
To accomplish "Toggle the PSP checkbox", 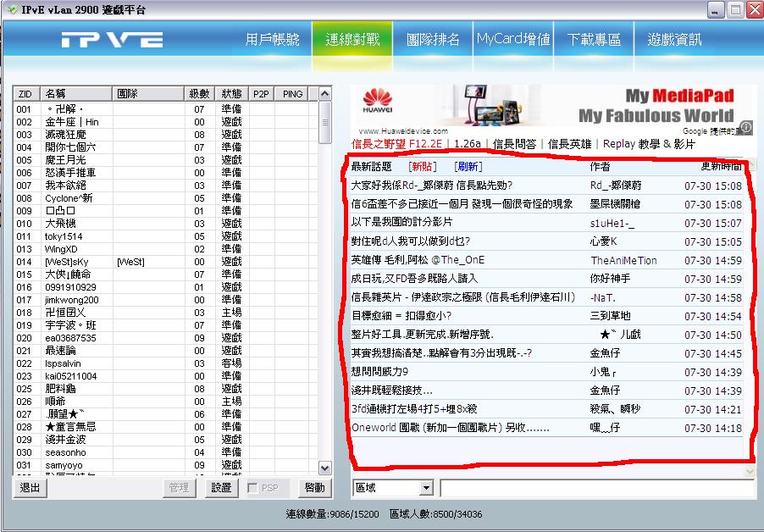I will click(252, 488).
